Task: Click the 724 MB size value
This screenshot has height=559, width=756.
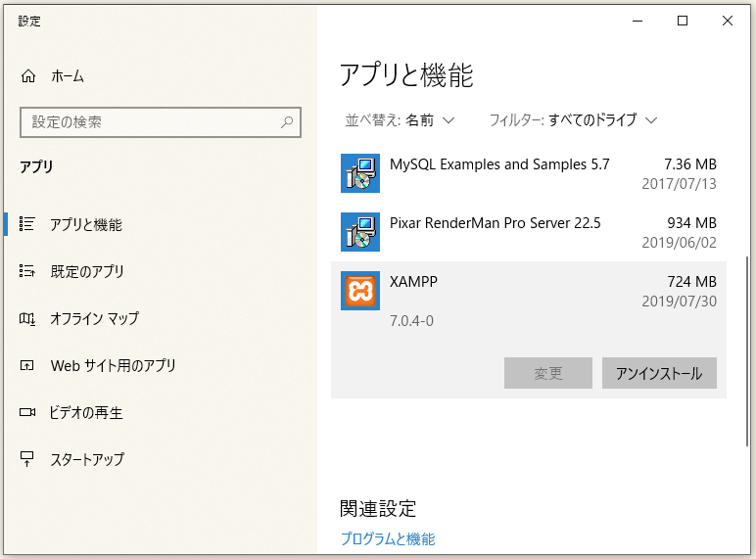Action: pos(692,281)
